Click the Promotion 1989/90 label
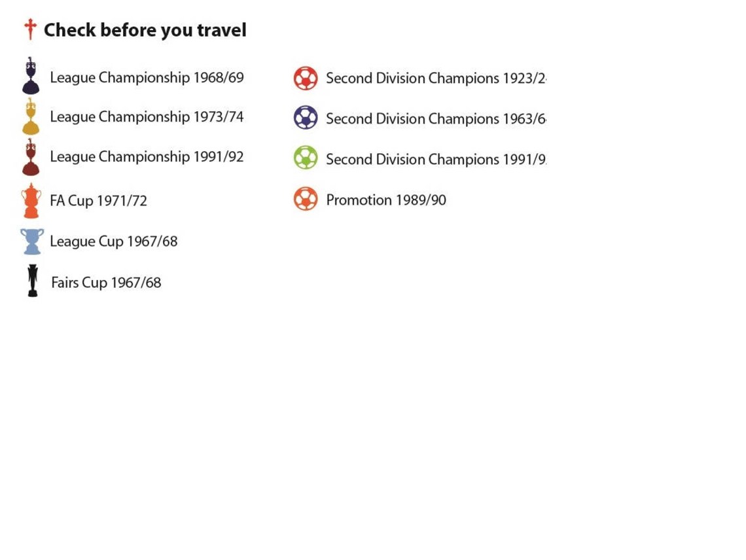 pos(386,200)
